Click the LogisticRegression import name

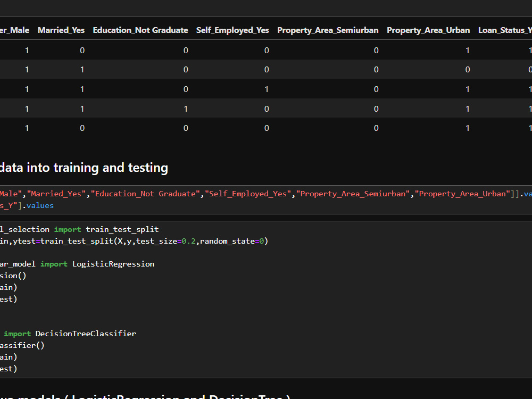(113, 264)
